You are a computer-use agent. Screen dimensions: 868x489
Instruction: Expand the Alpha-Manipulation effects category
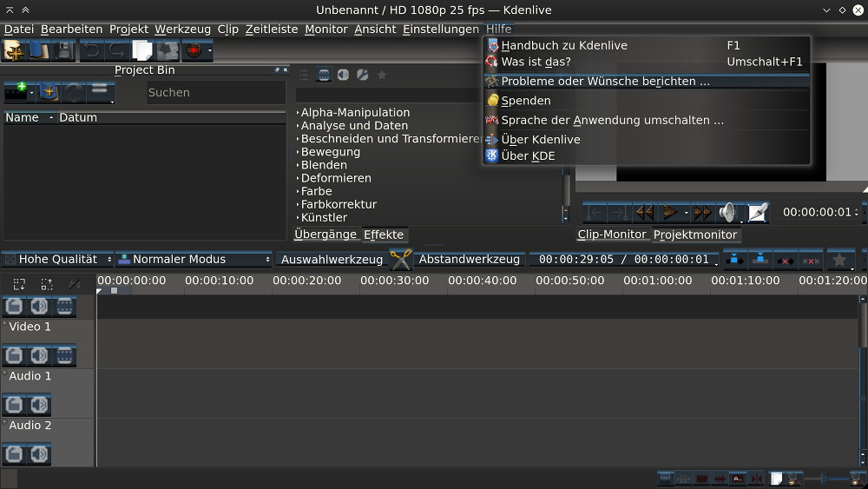pos(298,112)
